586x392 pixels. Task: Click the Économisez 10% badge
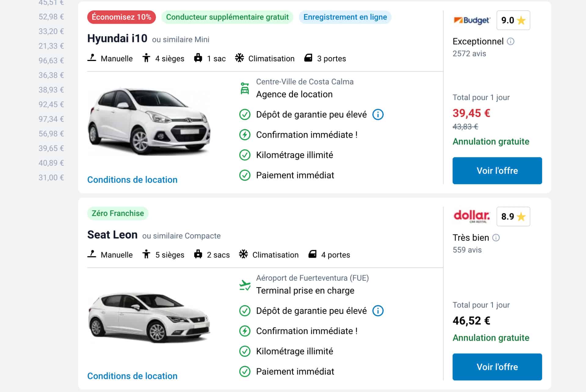(121, 17)
